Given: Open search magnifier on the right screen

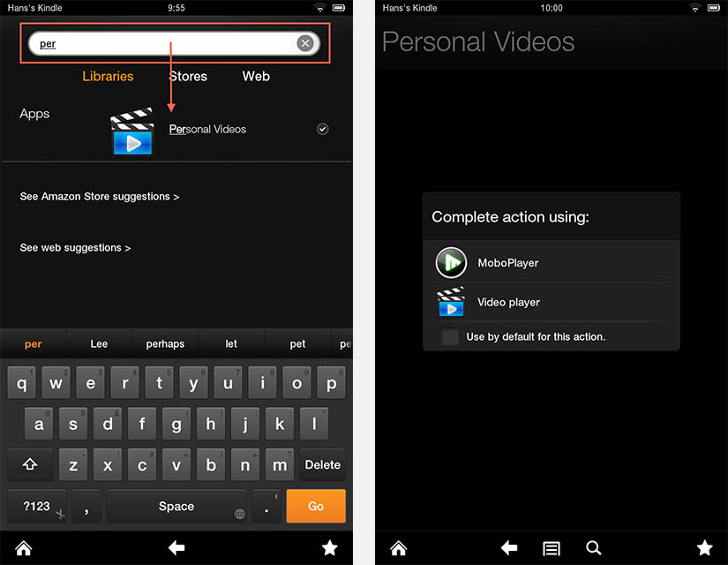Looking at the screenshot, I should 593,548.
